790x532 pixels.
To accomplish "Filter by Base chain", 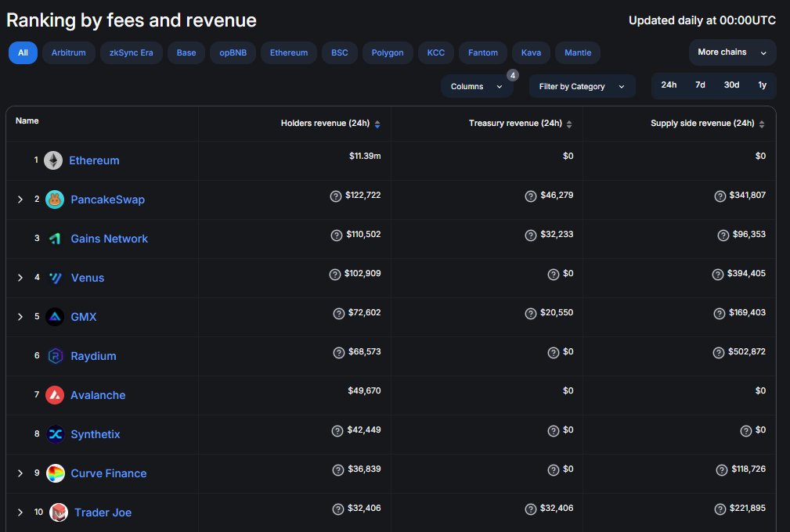I will 186,53.
